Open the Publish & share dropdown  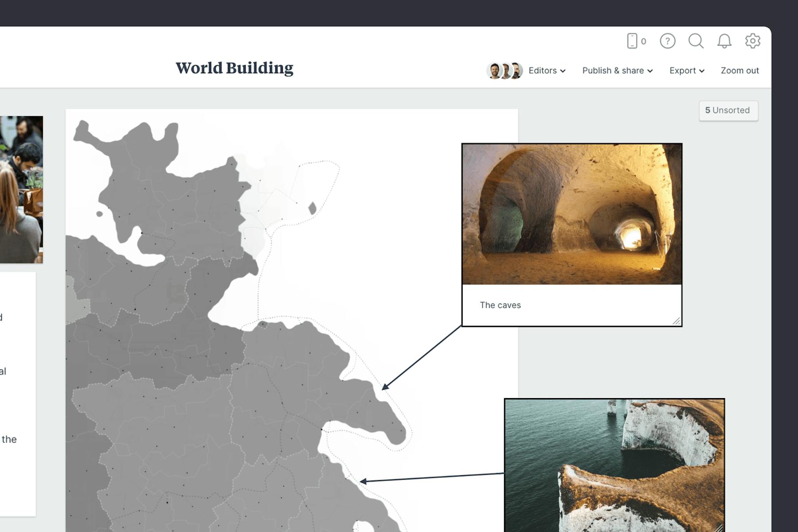click(x=617, y=70)
